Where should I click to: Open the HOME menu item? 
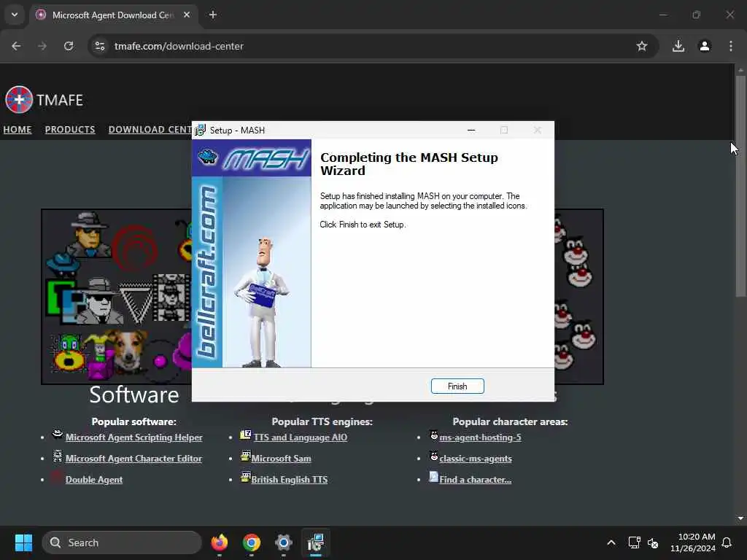tap(18, 130)
